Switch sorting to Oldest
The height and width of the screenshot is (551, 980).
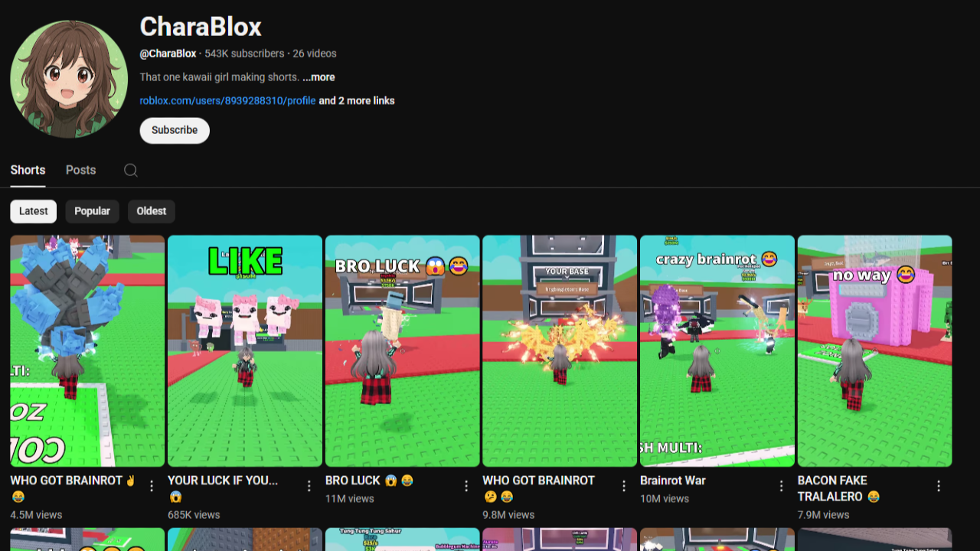click(x=151, y=211)
